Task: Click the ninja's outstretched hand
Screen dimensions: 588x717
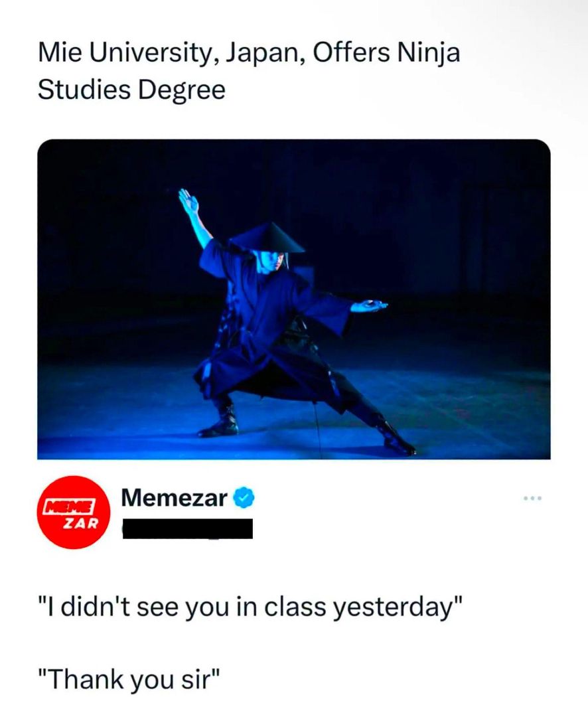Action: (369, 305)
